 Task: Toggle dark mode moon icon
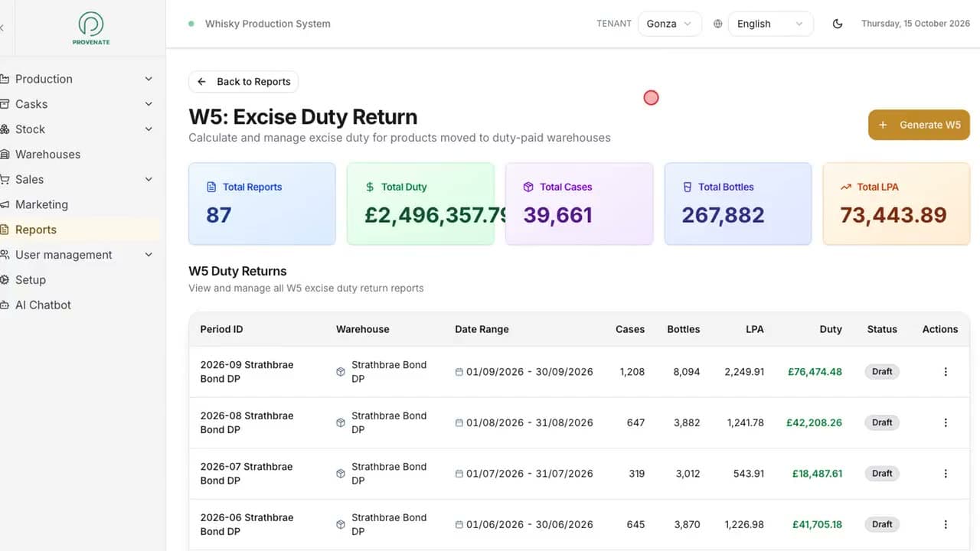pos(838,24)
